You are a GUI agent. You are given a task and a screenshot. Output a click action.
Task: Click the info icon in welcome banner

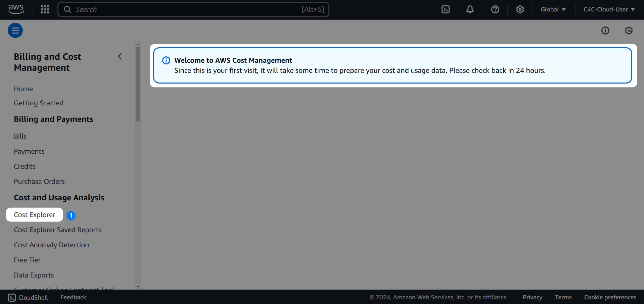point(166,60)
